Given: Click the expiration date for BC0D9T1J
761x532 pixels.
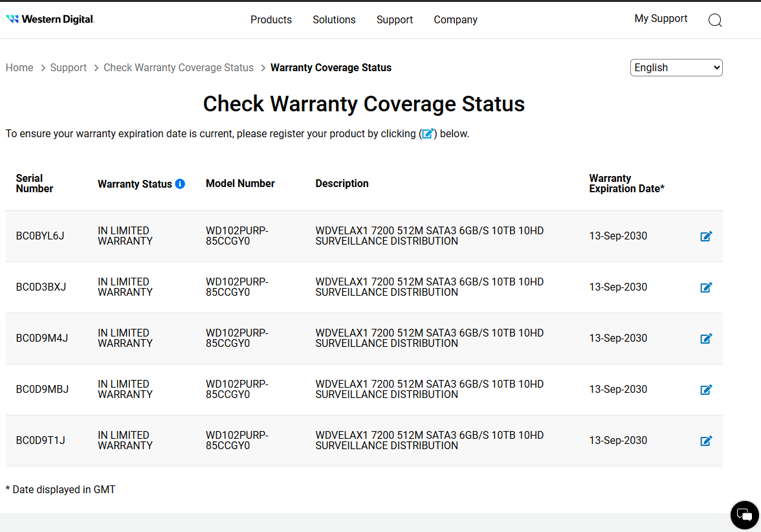Looking at the screenshot, I should pos(618,440).
